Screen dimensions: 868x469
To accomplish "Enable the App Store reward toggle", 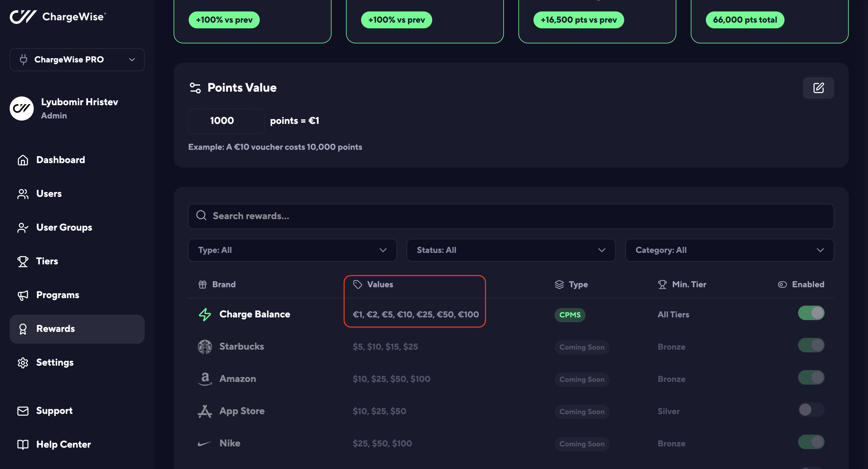I will (811, 410).
